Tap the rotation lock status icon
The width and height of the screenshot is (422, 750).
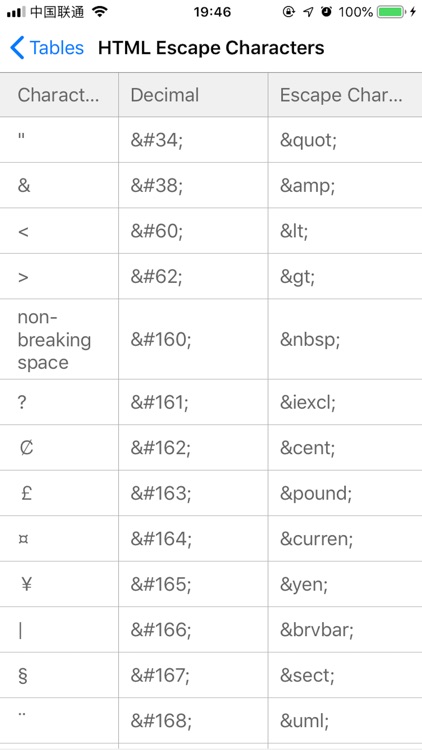pos(289,12)
